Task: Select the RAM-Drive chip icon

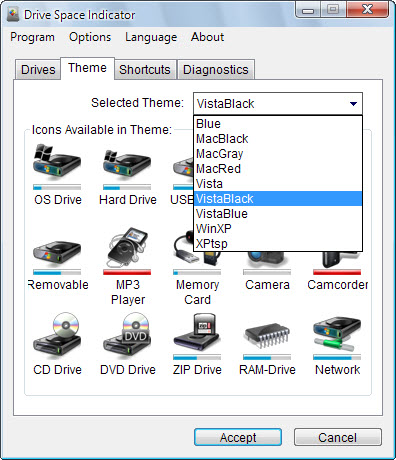Action: click(x=267, y=335)
